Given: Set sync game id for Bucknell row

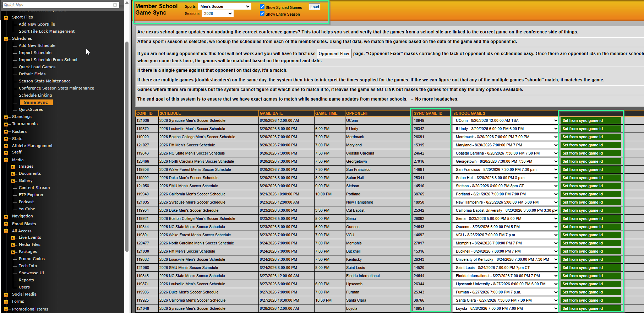Looking at the screenshot, I should (591, 251).
